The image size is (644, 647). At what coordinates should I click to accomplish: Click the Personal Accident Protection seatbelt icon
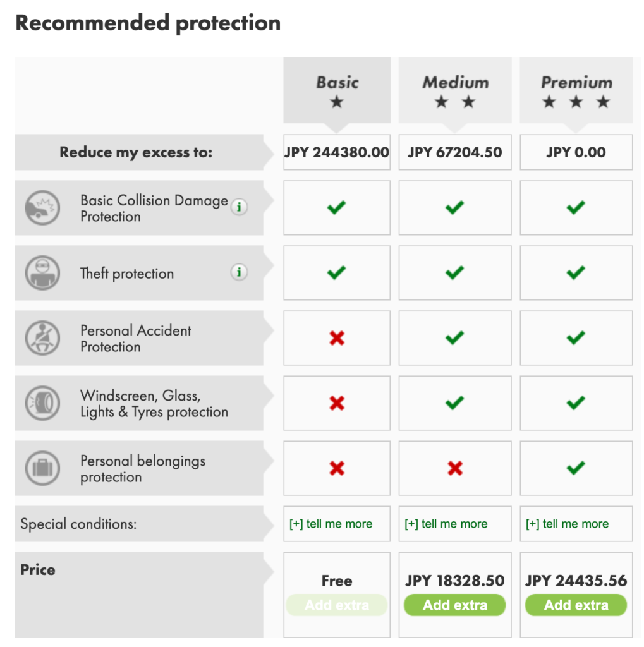click(42, 338)
